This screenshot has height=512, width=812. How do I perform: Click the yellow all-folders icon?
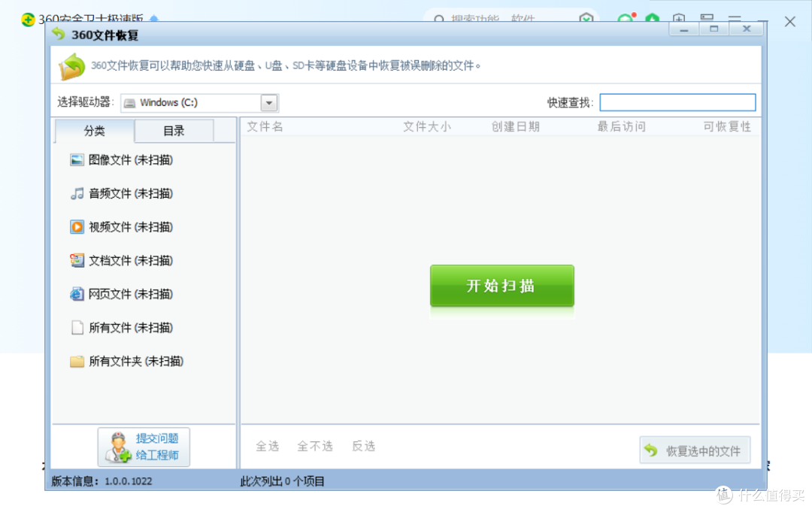[77, 362]
